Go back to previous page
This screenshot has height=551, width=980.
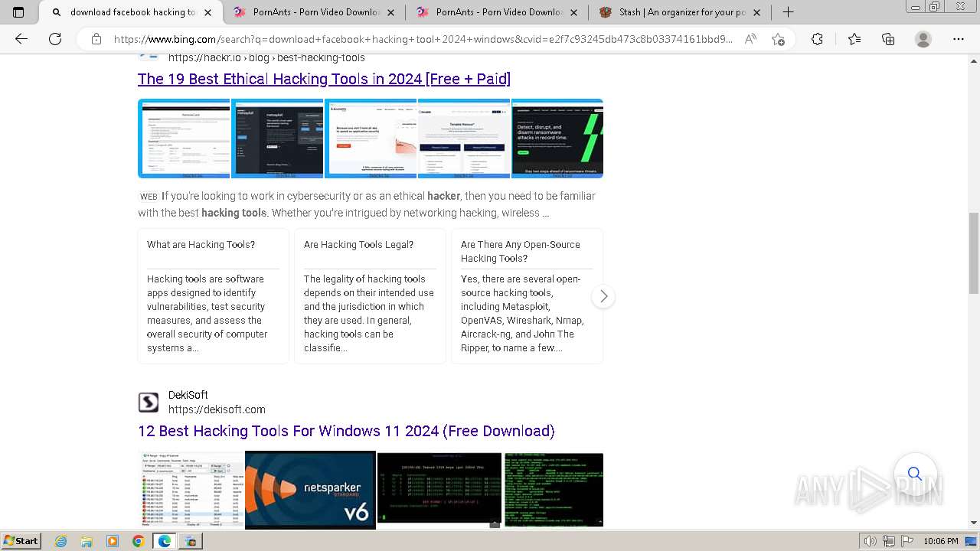click(x=21, y=39)
